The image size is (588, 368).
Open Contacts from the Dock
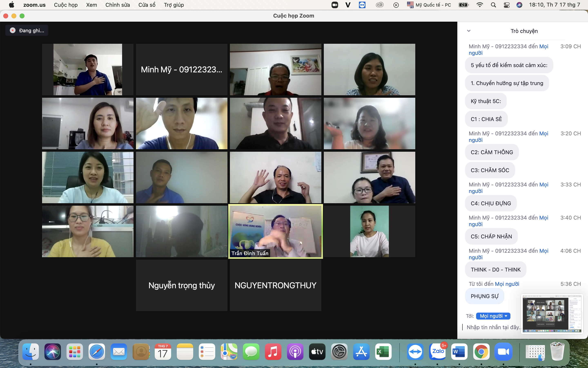(x=141, y=352)
